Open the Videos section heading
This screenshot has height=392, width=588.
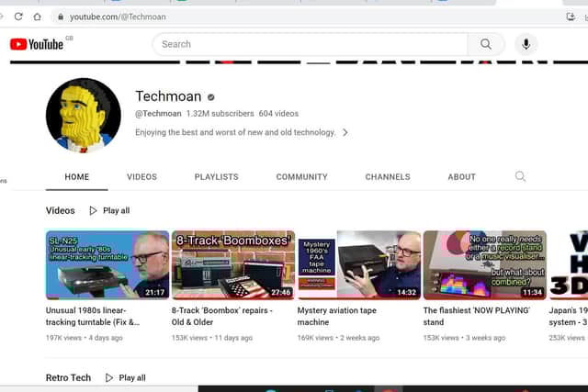61,210
